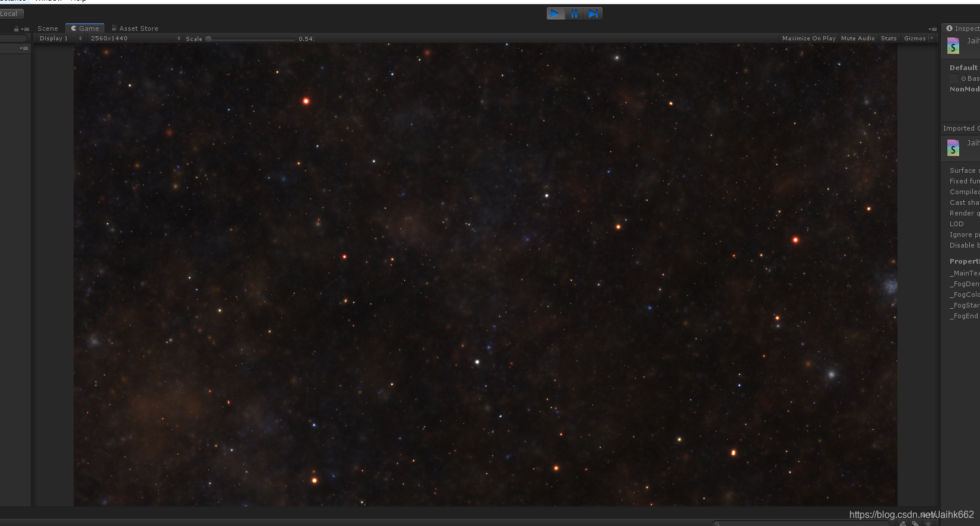Toggle the Gizmos button
The image size is (980, 526).
click(915, 39)
